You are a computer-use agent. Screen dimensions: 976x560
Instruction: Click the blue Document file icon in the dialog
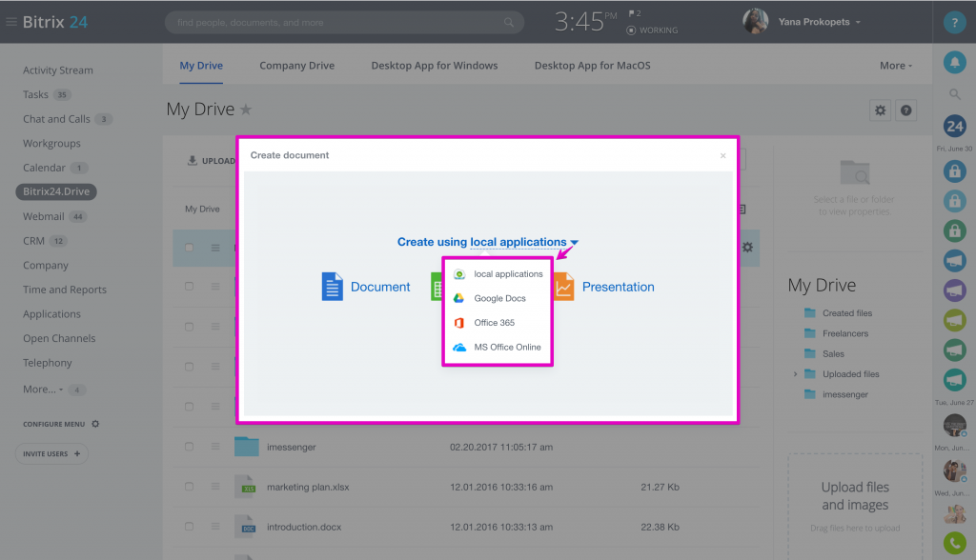pos(333,287)
